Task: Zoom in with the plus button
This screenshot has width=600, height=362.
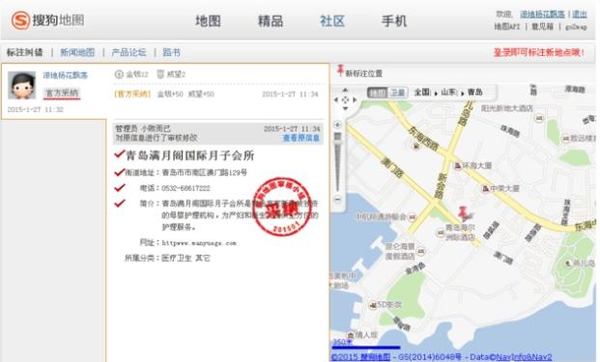Action: point(338,125)
